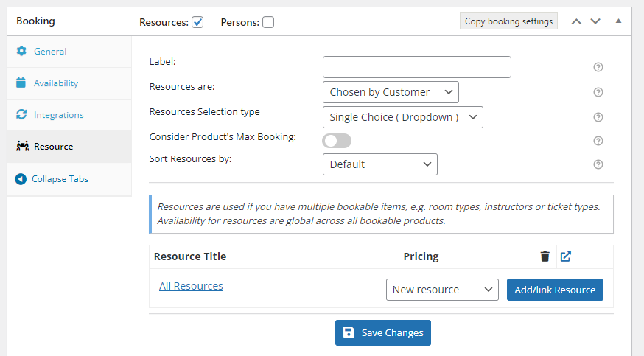Click the General tab gear icon
Viewport: 644px width, 356px height.
(x=21, y=51)
